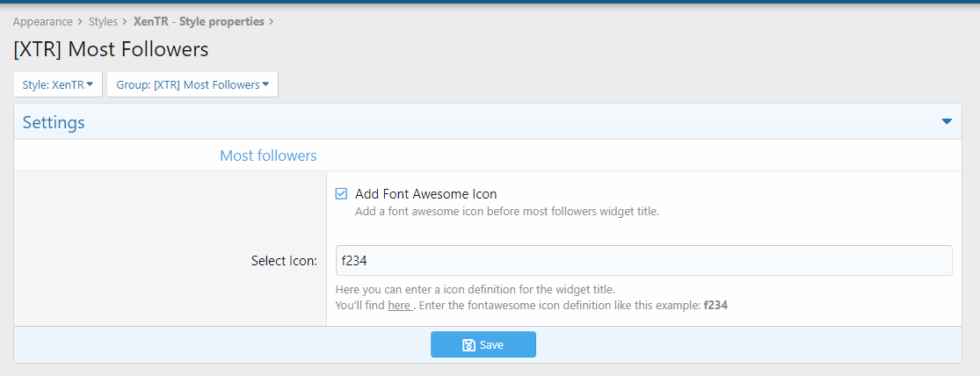Click the Settings header title
Image resolution: width=980 pixels, height=376 pixels.
[54, 122]
